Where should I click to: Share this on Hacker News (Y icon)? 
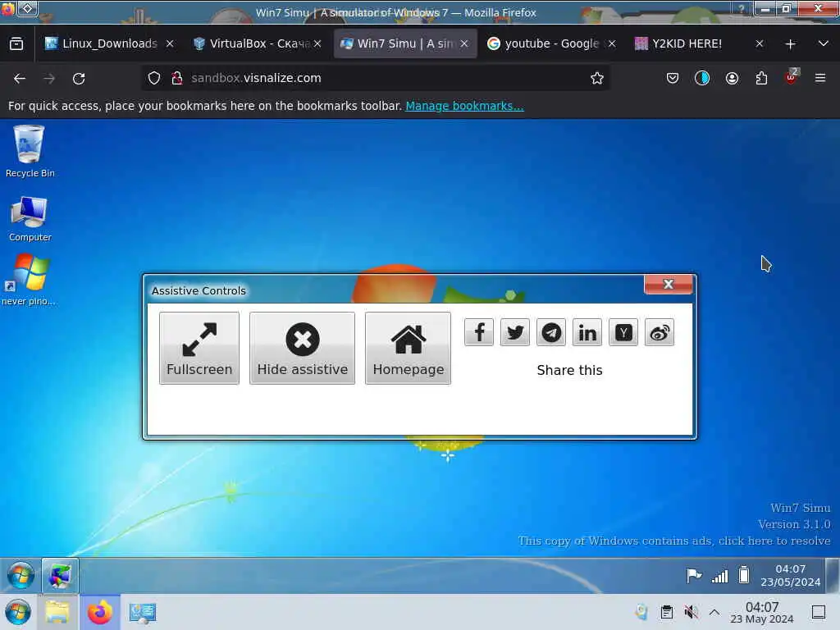click(623, 332)
